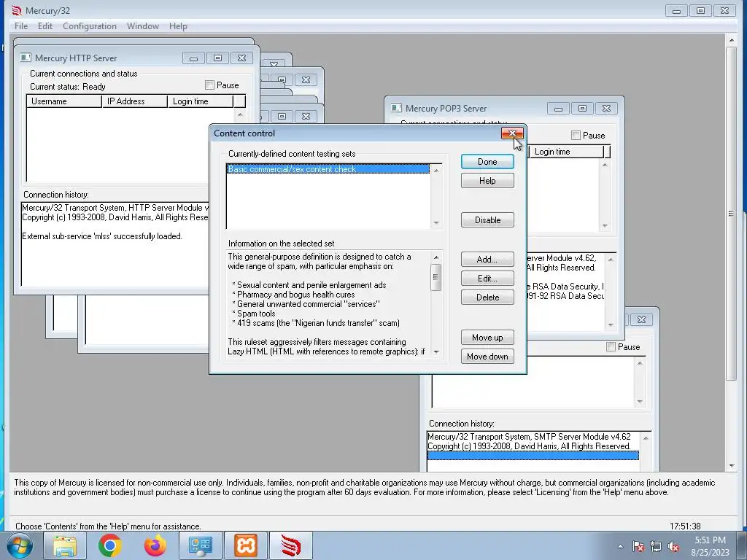Screen dimensions: 747x560
Task: Show hidden system tray icons arrow
Action: 620,546
